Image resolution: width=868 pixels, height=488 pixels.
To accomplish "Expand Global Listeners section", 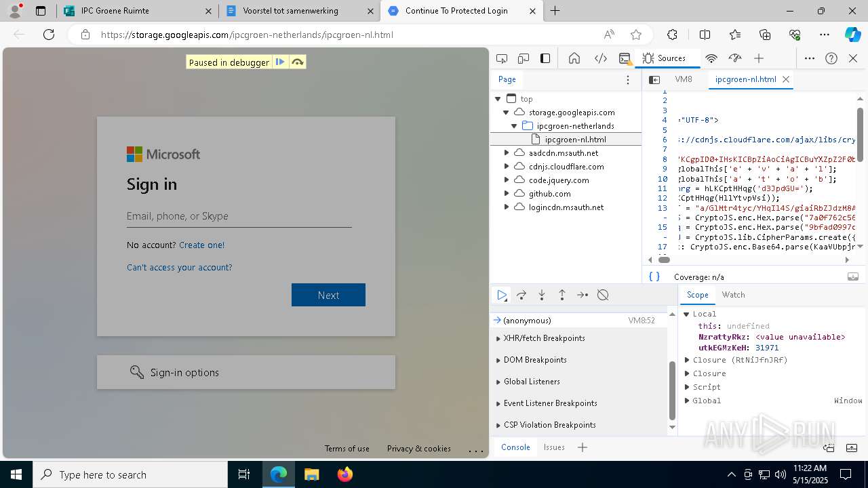I will click(x=579, y=382).
